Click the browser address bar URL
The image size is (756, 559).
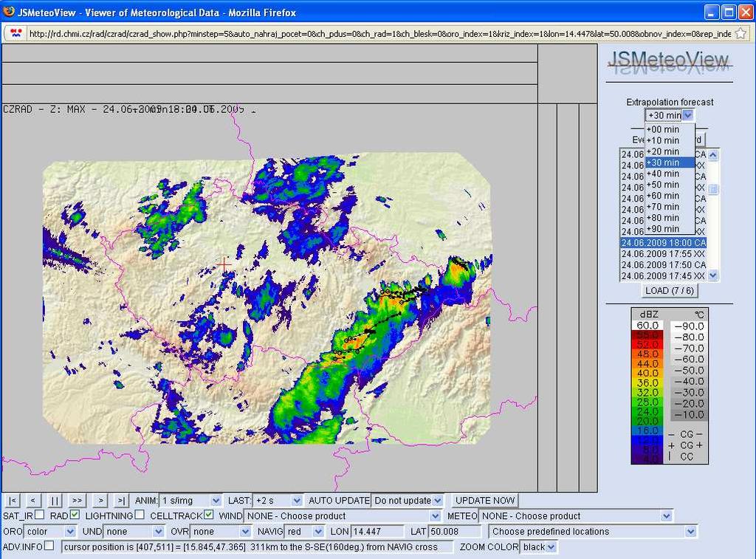coord(380,33)
